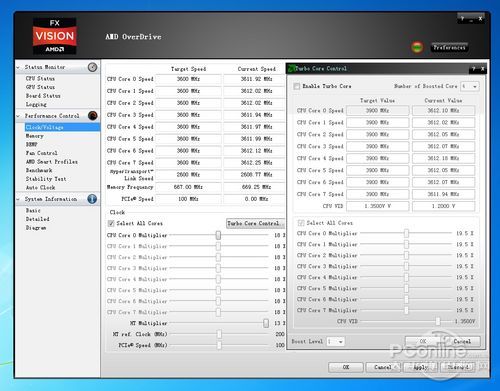Viewport: 500px width, 391px height.
Task: Click the Turbo Core Control help icon
Action: pyautogui.click(x=474, y=69)
